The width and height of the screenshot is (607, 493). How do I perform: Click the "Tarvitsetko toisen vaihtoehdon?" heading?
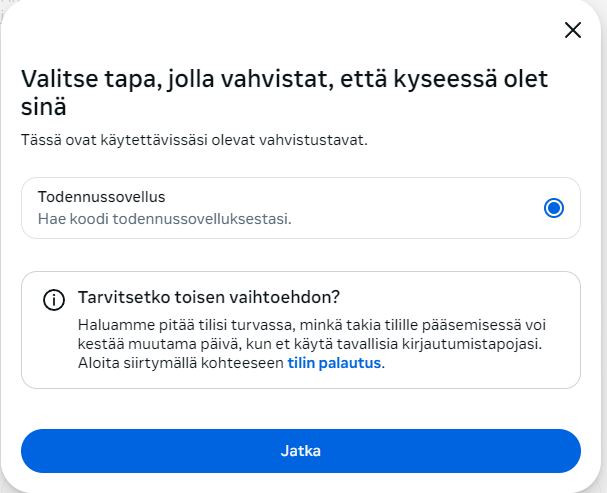[x=209, y=298]
